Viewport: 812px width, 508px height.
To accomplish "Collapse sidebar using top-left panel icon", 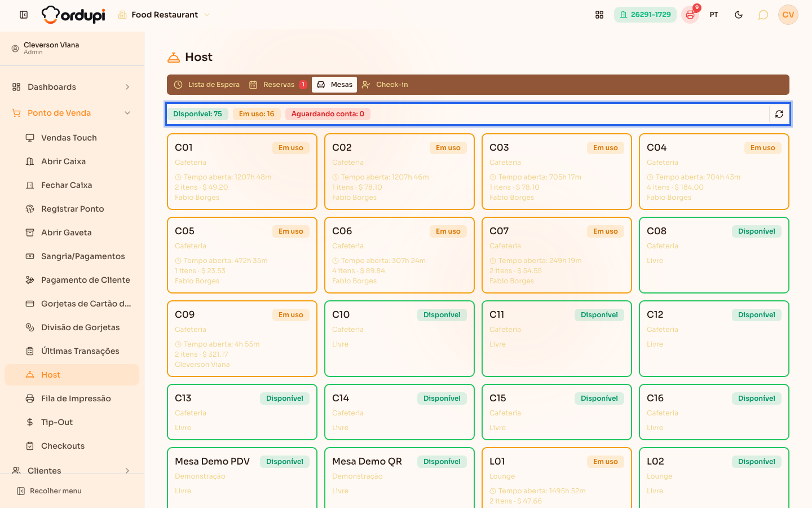I will pyautogui.click(x=24, y=15).
